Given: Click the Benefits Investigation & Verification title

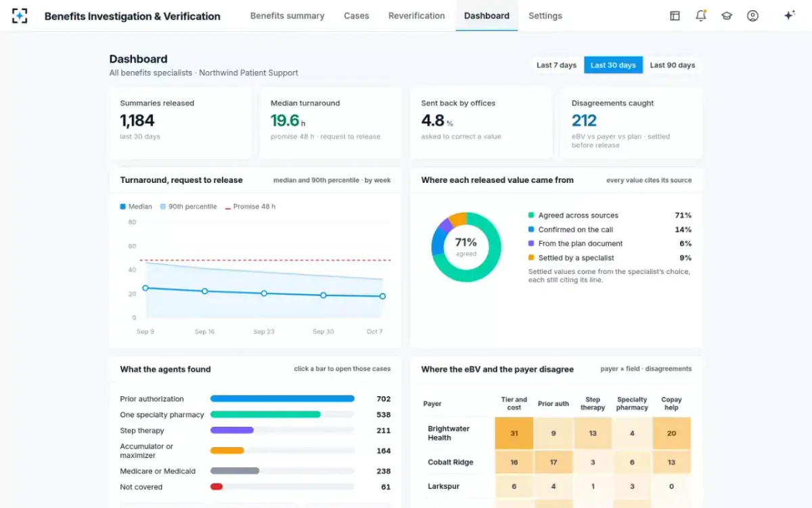Looking at the screenshot, I should 133,16.
